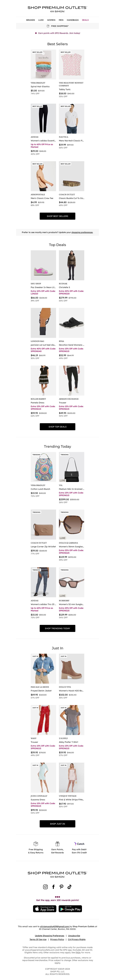Open the TikTok icon in the footer

coord(69,887)
